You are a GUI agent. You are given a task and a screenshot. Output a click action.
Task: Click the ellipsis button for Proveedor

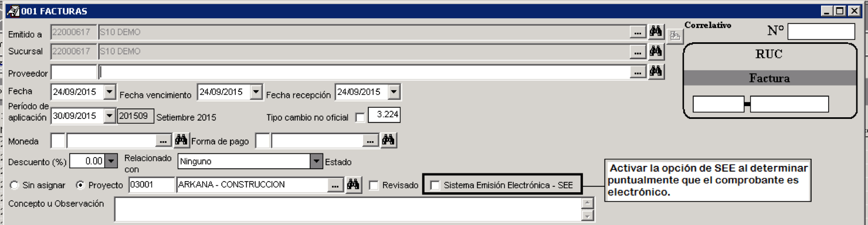(638, 72)
